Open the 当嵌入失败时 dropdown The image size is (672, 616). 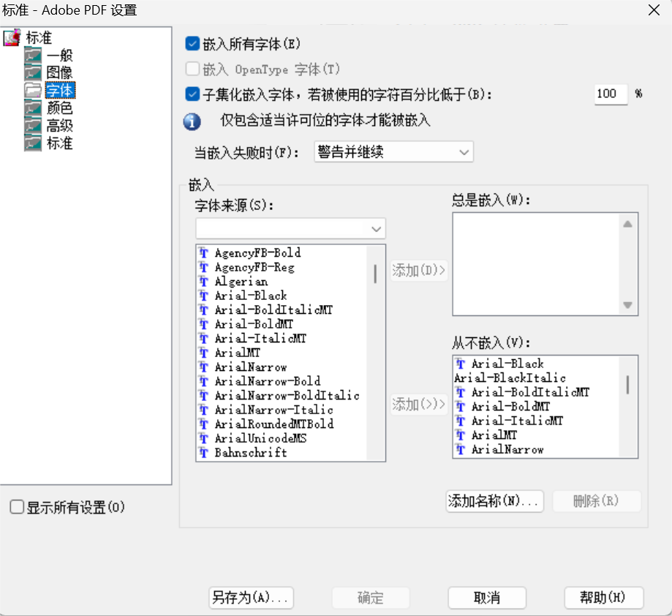(x=393, y=151)
